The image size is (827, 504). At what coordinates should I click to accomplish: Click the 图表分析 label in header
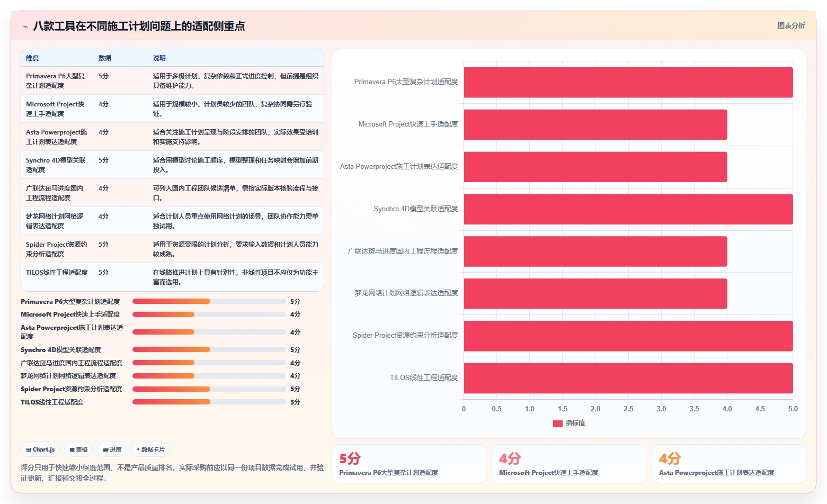coord(791,25)
